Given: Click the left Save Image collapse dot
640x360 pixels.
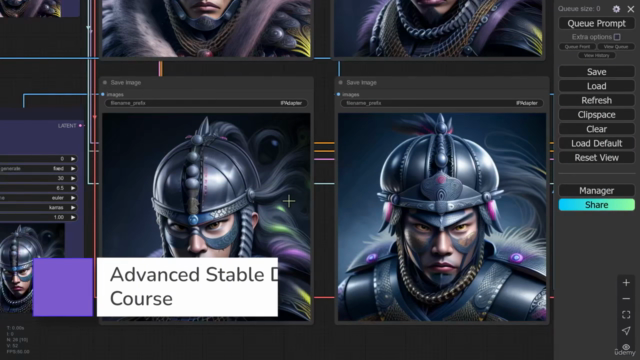Looking at the screenshot, I should tap(105, 82).
